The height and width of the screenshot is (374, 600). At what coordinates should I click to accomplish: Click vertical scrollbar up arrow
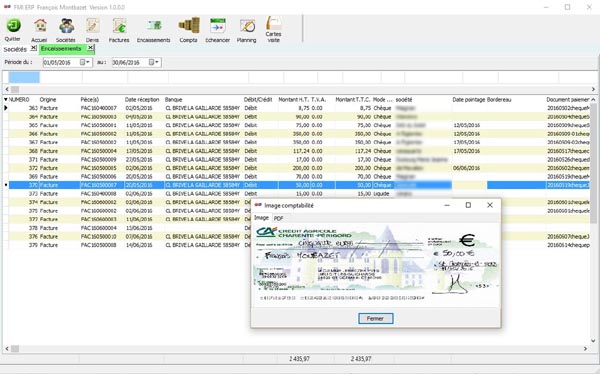(x=593, y=100)
